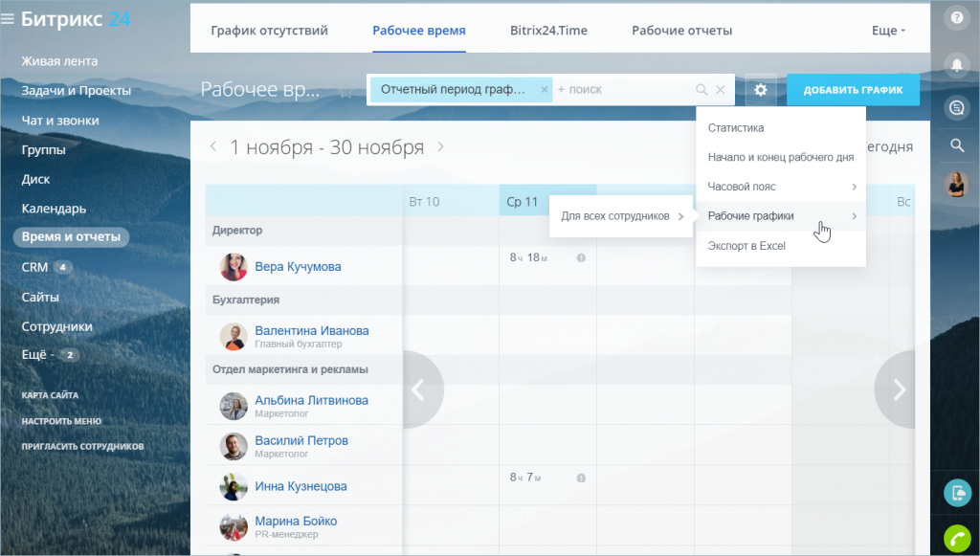This screenshot has width=980, height=556.
Task: Expand the Еще dropdown in top tabs
Action: (888, 31)
